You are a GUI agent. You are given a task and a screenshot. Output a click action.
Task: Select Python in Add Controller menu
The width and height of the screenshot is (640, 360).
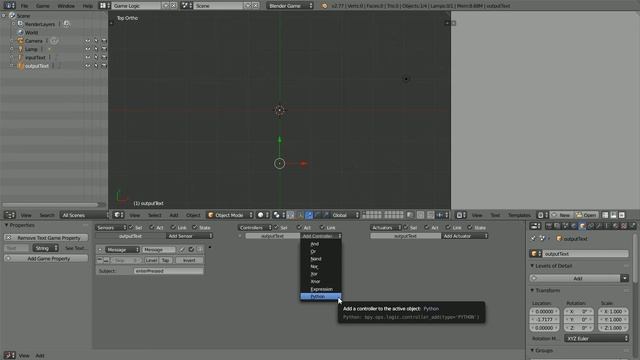coord(320,296)
